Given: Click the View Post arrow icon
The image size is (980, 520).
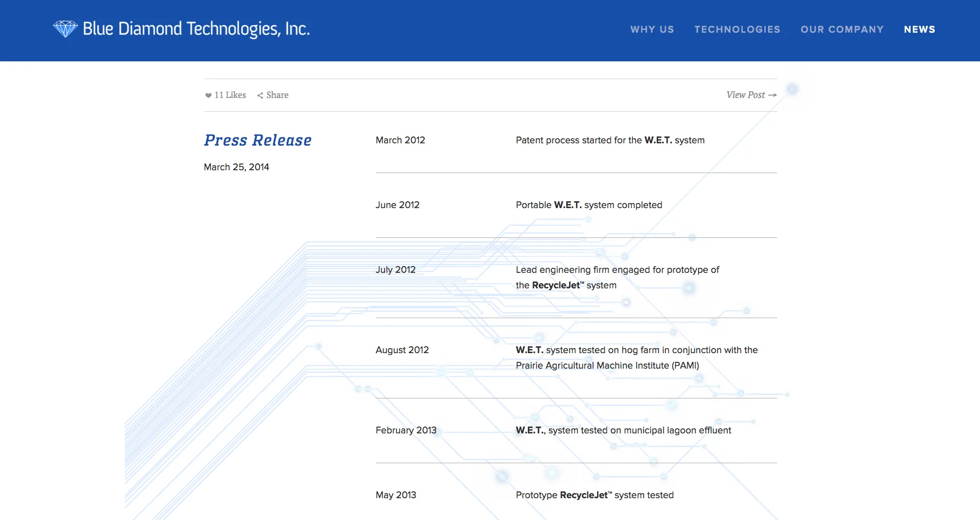Looking at the screenshot, I should tap(772, 95).
